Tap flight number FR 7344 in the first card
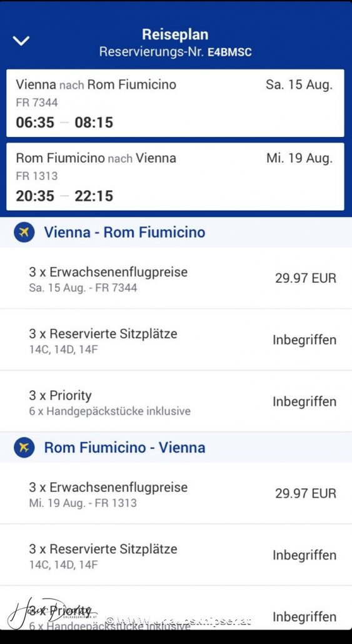Screen dimensions: 352x644 coord(36,103)
